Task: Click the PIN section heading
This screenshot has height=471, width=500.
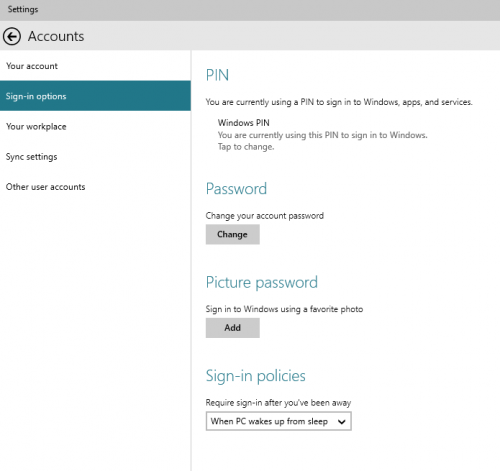Action: point(217,75)
